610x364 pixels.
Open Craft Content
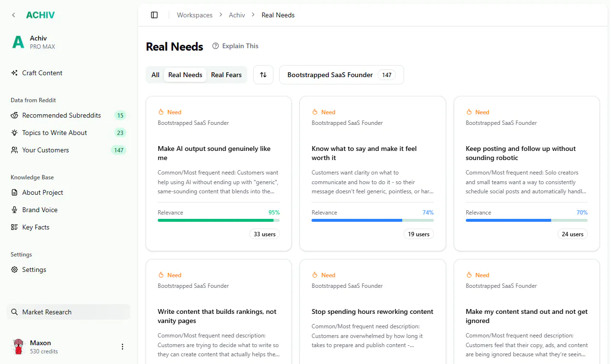click(68, 73)
